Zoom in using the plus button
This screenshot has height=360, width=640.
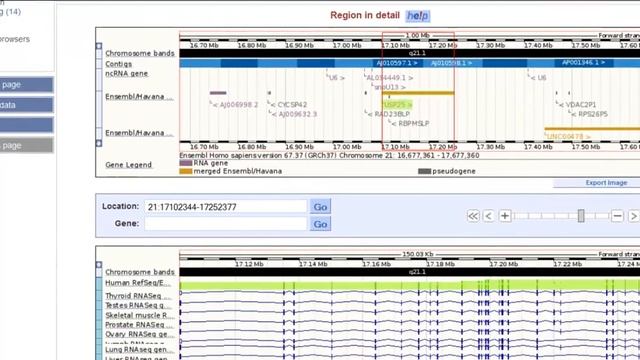tap(505, 216)
